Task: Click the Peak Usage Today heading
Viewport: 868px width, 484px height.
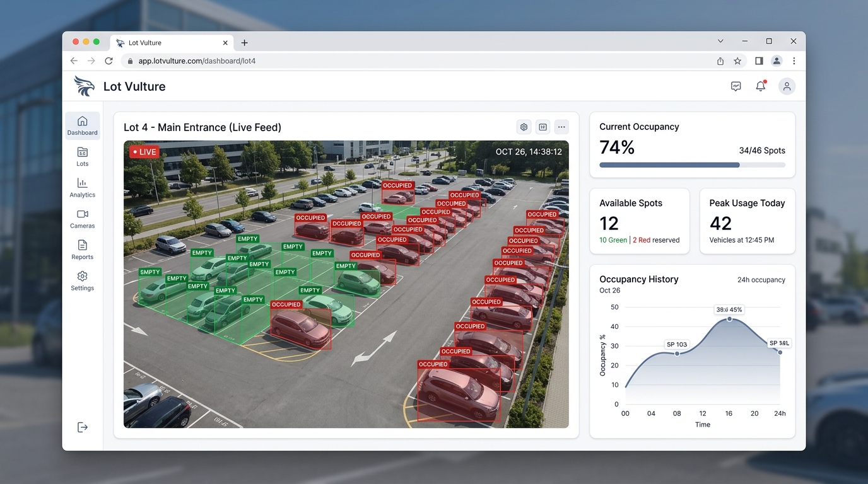Action: click(748, 203)
